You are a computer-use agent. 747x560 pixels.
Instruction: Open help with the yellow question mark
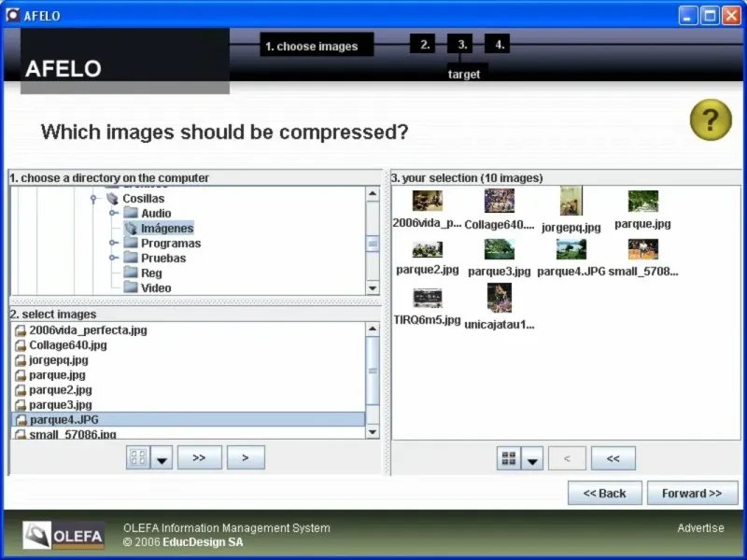point(711,120)
